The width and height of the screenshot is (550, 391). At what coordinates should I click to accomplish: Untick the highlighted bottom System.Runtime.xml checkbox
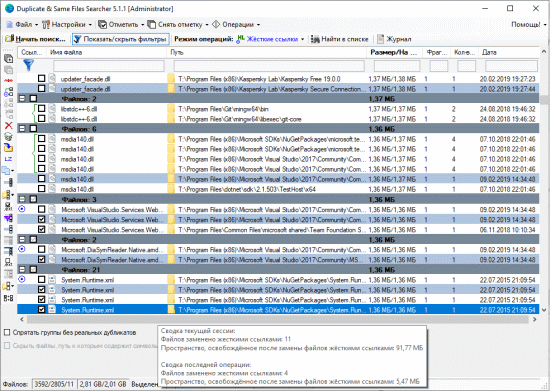click(x=42, y=310)
